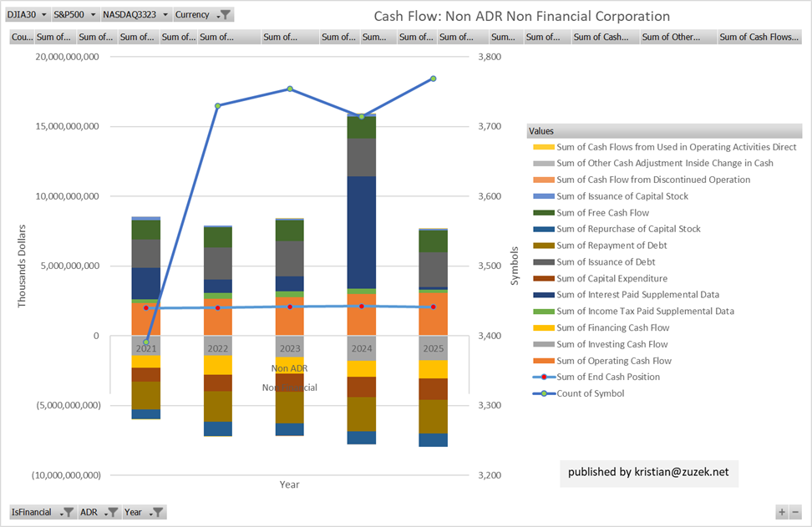Click the chart title text

pyautogui.click(x=521, y=16)
